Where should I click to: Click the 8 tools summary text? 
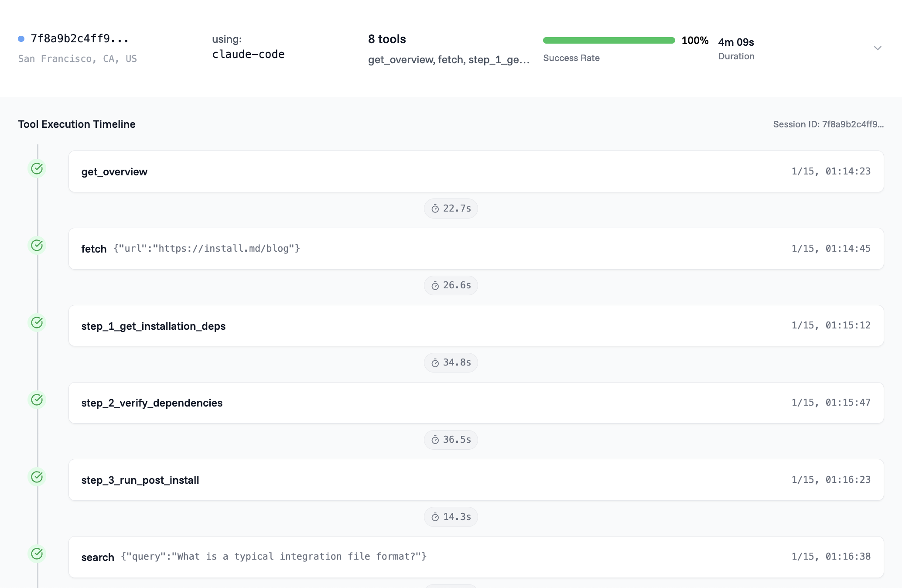[386, 39]
